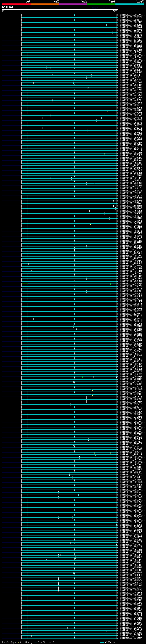
Task: Select the UniRef100_C5MHS9 label
Action: click(x=131, y=319)
